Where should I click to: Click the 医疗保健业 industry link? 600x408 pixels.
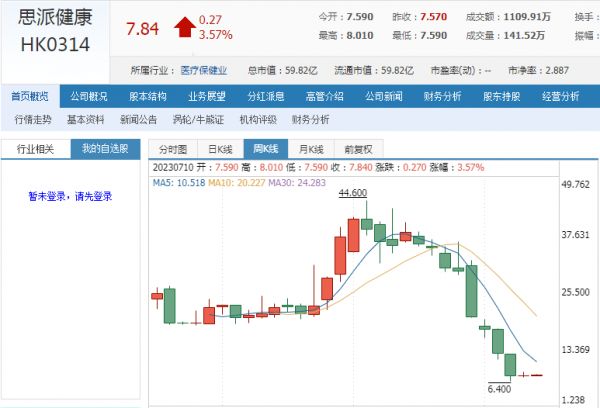point(203,71)
